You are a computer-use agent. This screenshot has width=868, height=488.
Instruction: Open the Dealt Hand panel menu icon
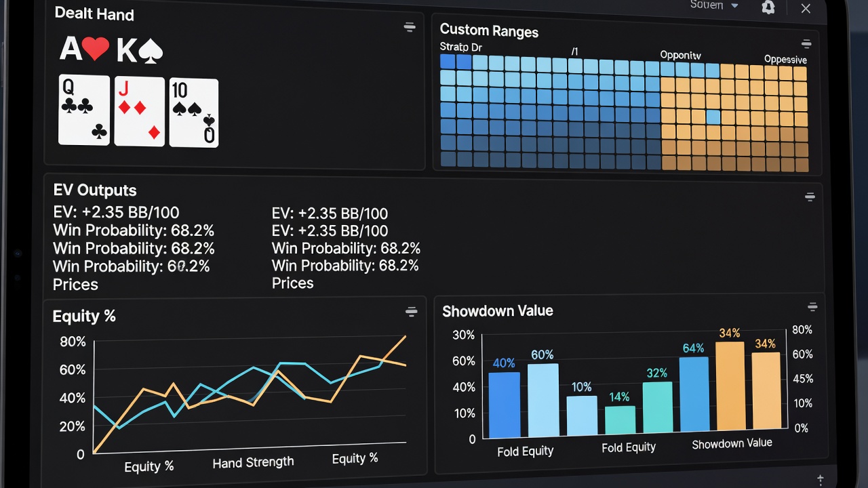point(410,27)
